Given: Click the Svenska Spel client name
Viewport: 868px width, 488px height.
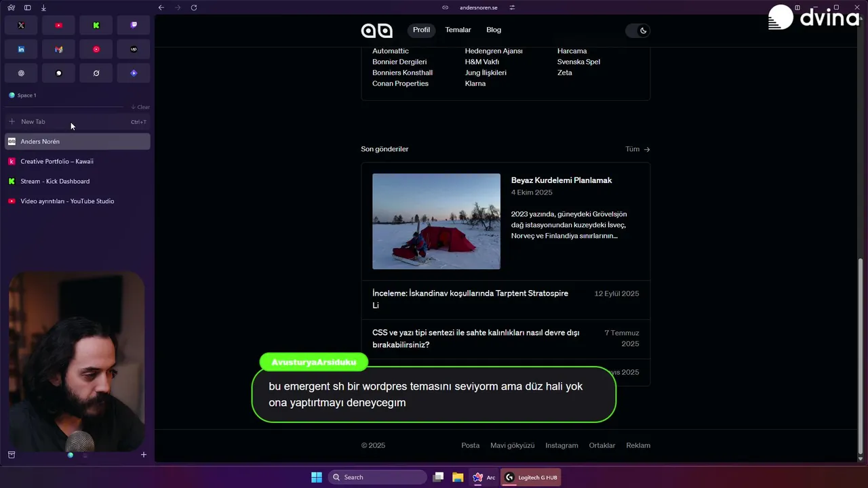Looking at the screenshot, I should pos(578,62).
